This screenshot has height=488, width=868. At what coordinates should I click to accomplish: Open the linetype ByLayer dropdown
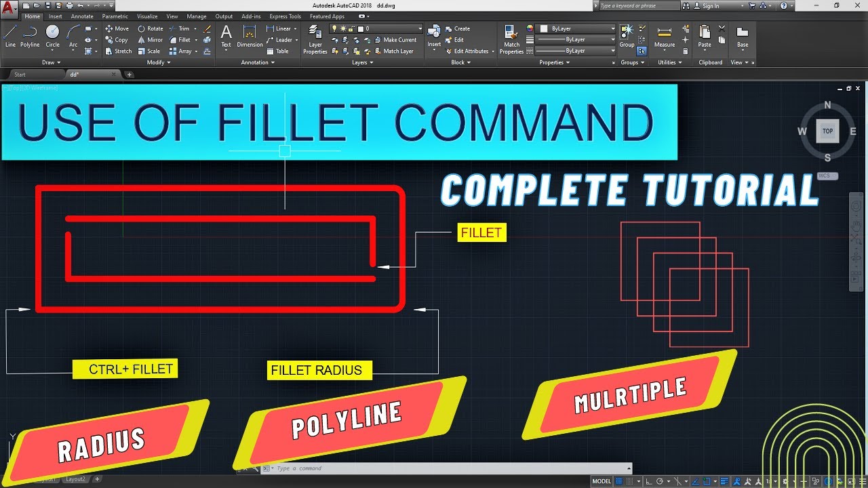tap(576, 51)
